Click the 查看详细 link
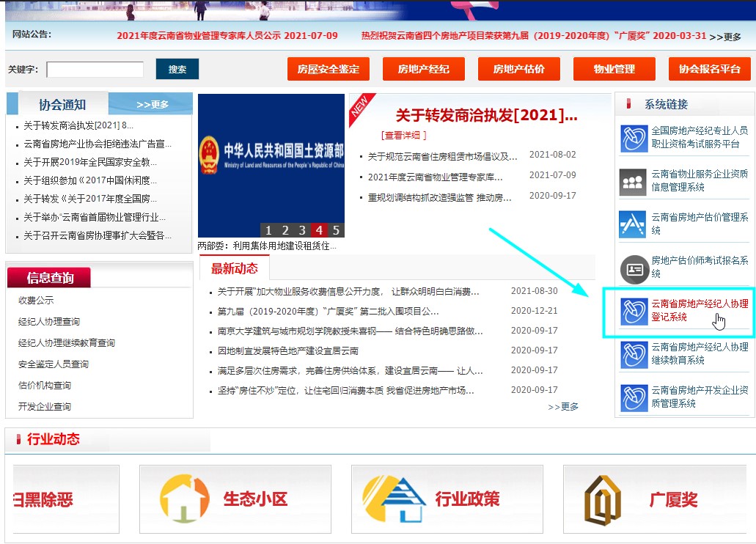 point(404,136)
